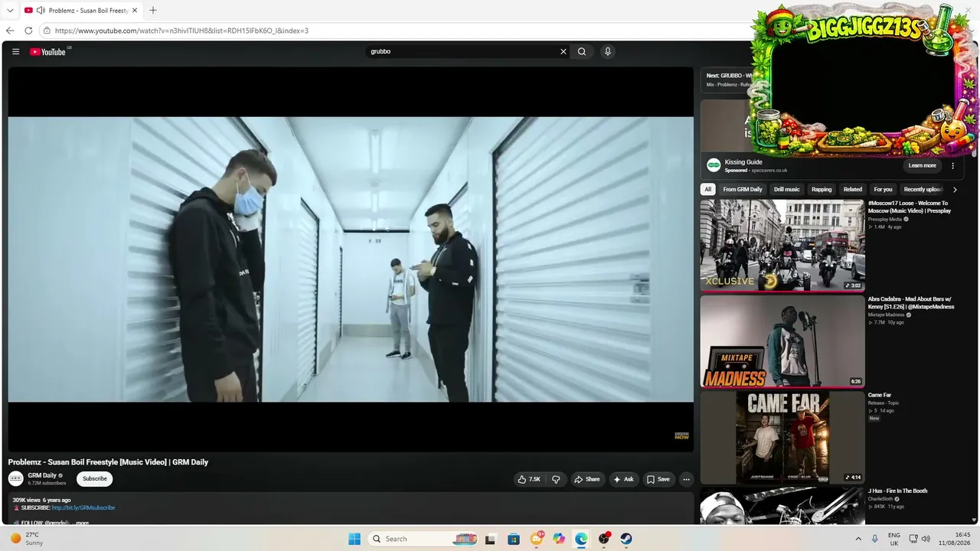Clear the search box with the X

tap(563, 52)
